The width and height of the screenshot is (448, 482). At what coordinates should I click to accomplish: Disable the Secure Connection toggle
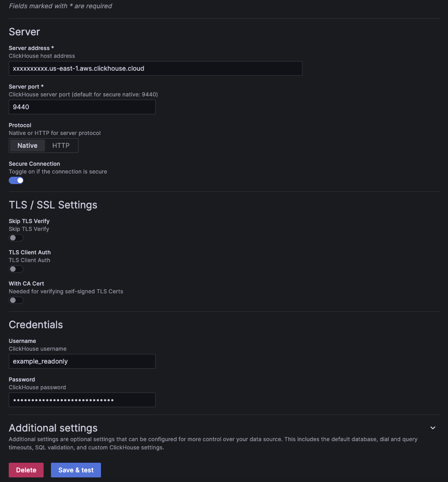coord(16,180)
